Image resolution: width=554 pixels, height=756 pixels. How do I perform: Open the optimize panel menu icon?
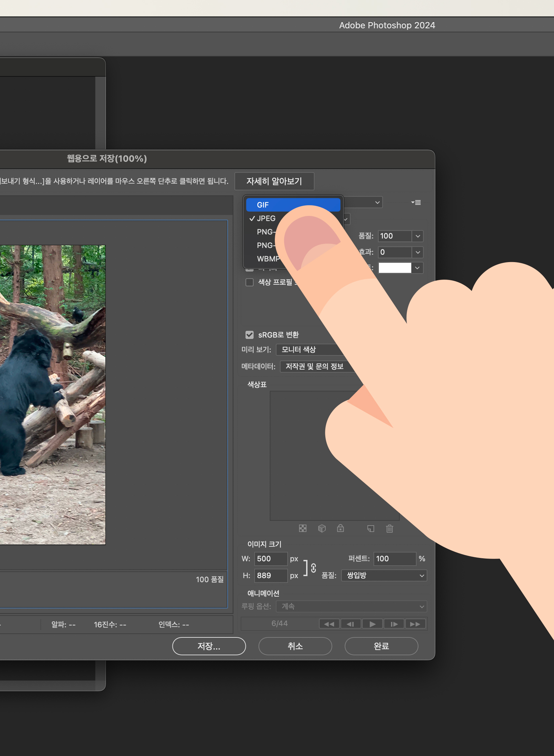pyautogui.click(x=416, y=202)
